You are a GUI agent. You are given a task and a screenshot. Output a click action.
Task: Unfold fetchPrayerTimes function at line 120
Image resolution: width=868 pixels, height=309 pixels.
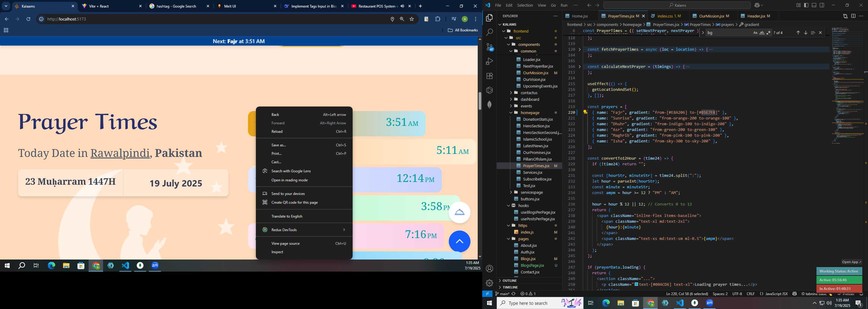580,49
